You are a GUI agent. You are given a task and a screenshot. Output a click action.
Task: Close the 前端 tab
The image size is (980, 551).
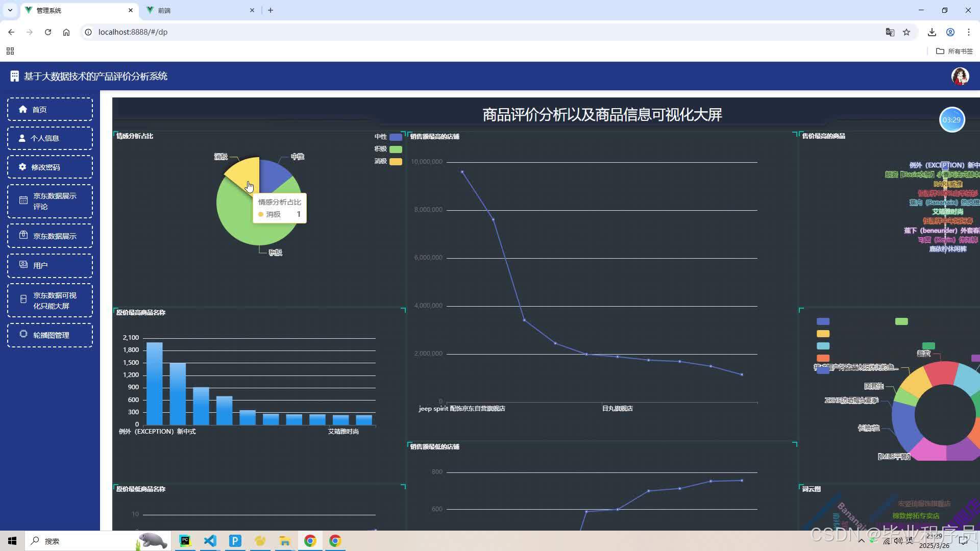pyautogui.click(x=252, y=10)
